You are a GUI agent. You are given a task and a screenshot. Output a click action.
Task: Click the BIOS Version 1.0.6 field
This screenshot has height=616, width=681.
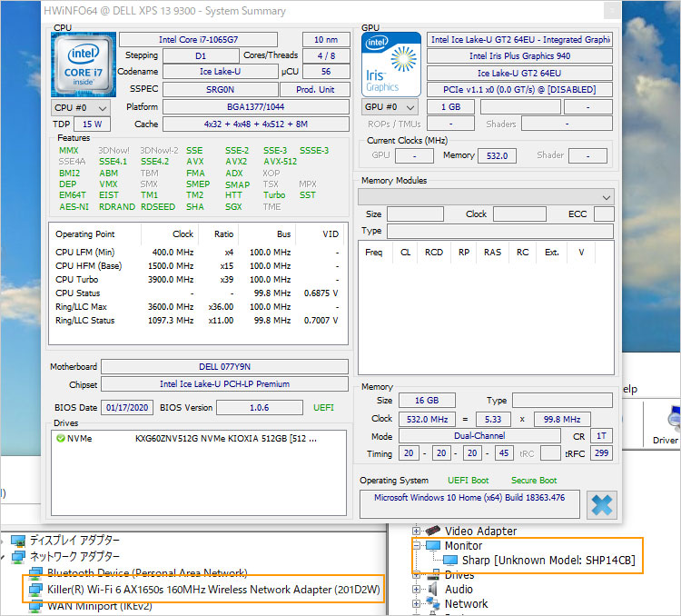[x=260, y=408]
